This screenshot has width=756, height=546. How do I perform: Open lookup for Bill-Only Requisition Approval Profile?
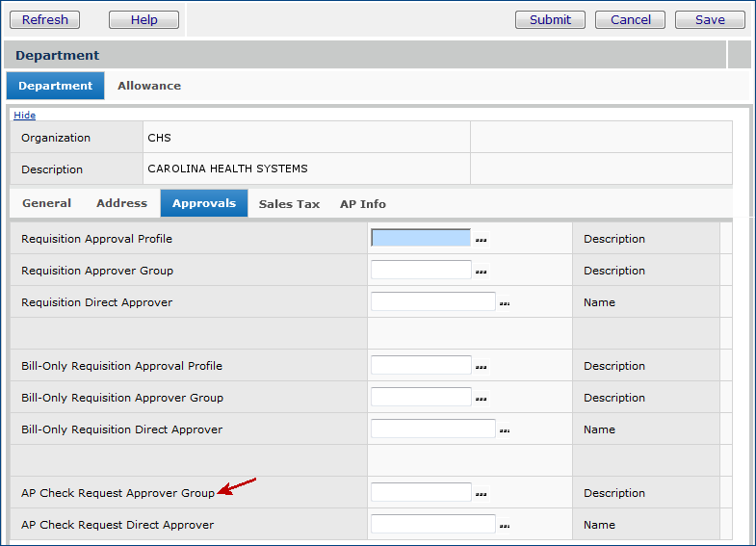click(481, 366)
